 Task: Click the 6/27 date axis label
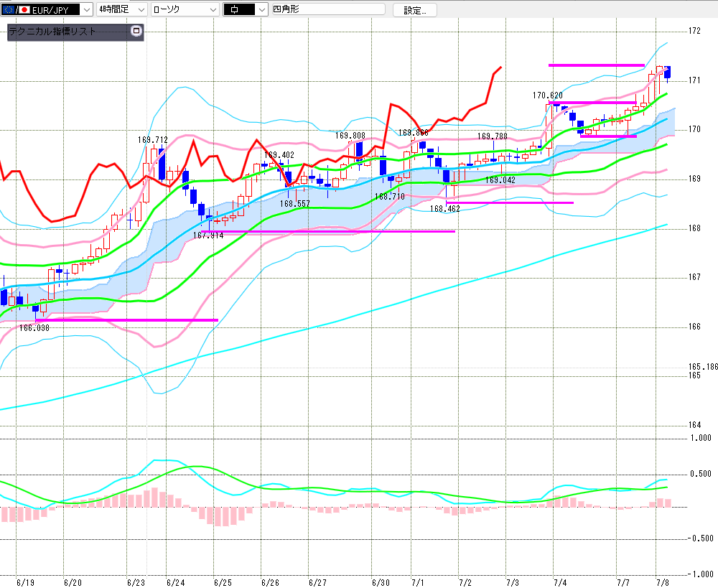click(x=318, y=582)
